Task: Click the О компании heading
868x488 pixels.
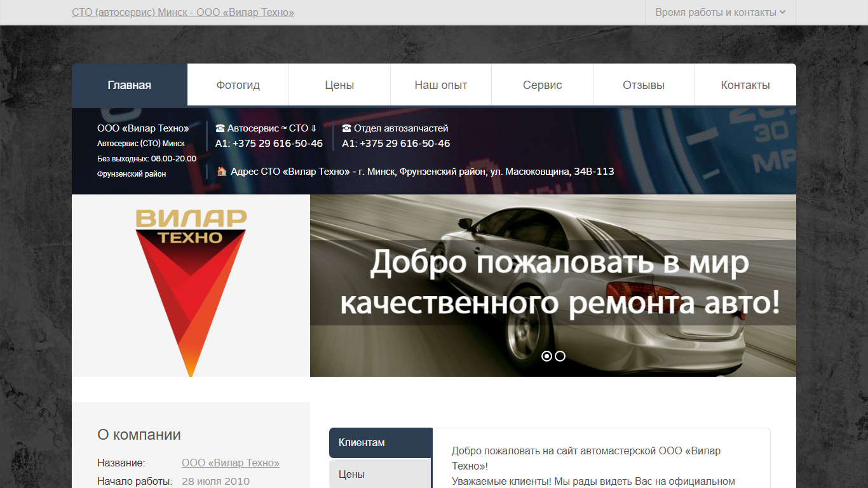Action: (139, 435)
